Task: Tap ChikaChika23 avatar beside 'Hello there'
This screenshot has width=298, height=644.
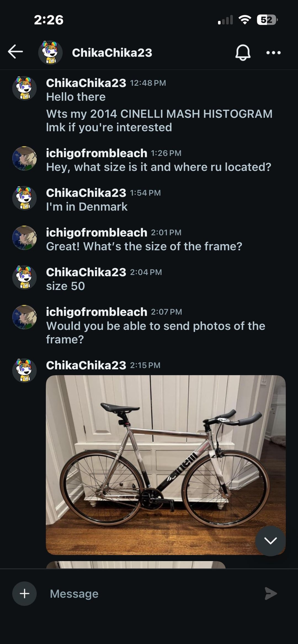Action: [x=25, y=88]
